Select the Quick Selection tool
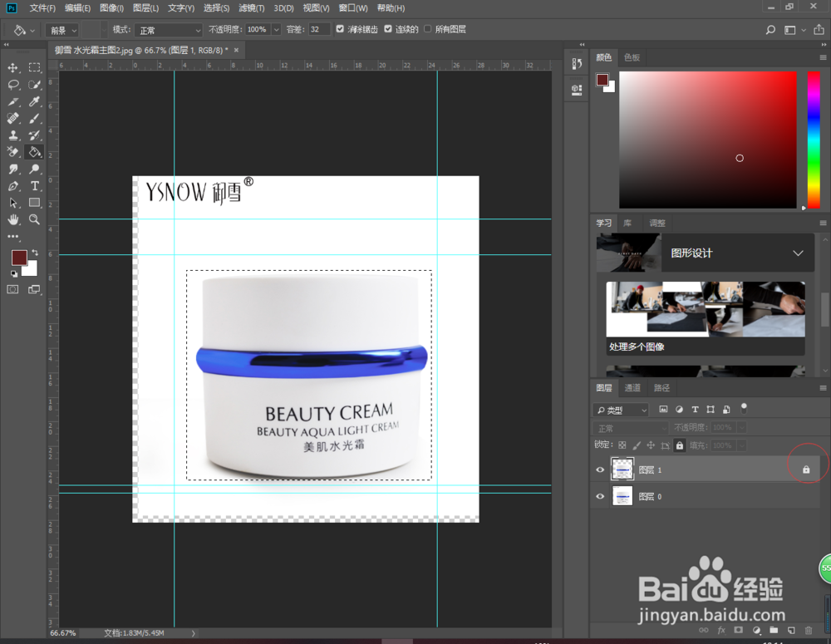Screen dimensions: 831x644 click(x=34, y=85)
